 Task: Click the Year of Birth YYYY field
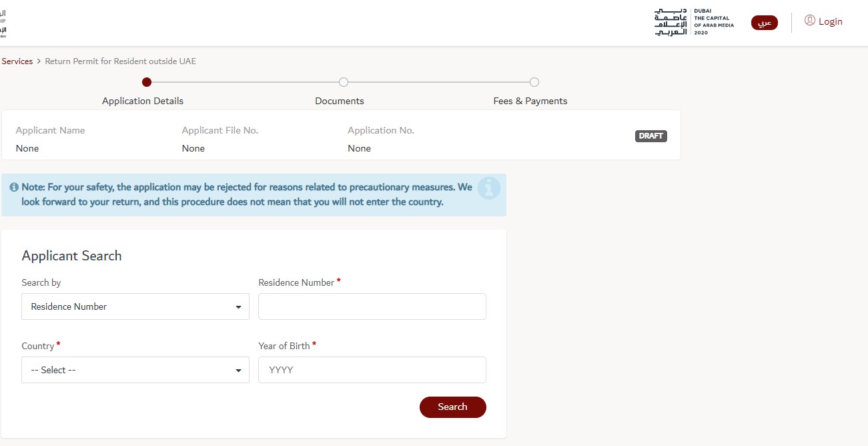click(x=372, y=370)
